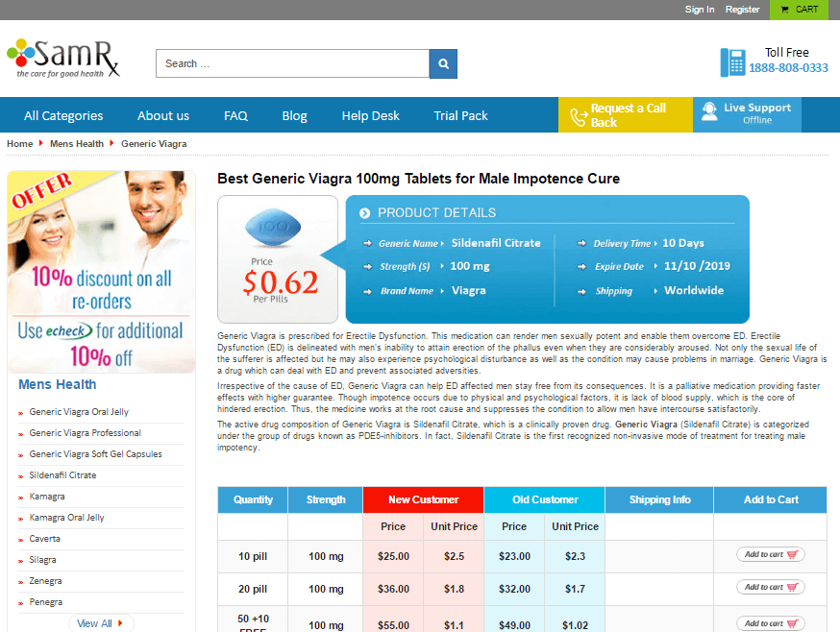
Task: Open the Sildenafil Citrate sidebar link
Action: point(63,474)
